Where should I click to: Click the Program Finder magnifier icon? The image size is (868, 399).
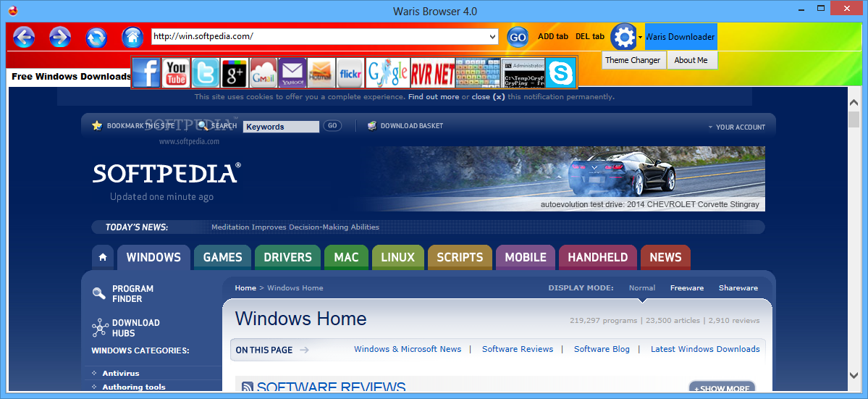tap(98, 293)
